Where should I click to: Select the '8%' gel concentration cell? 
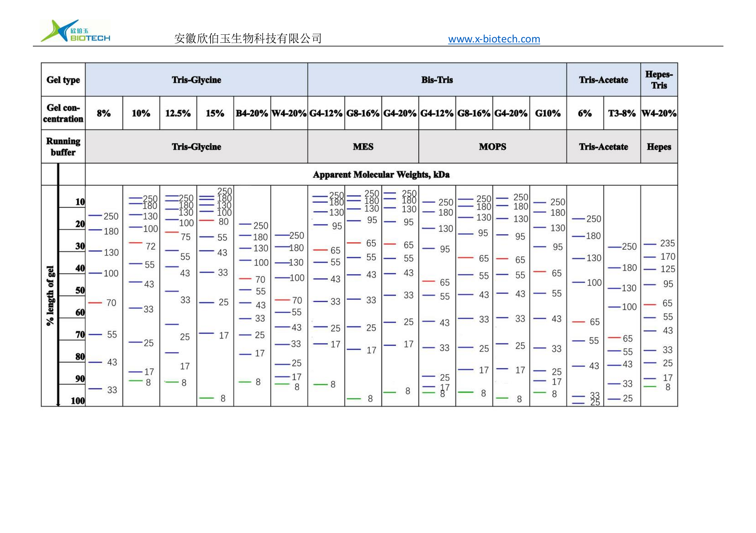[104, 113]
